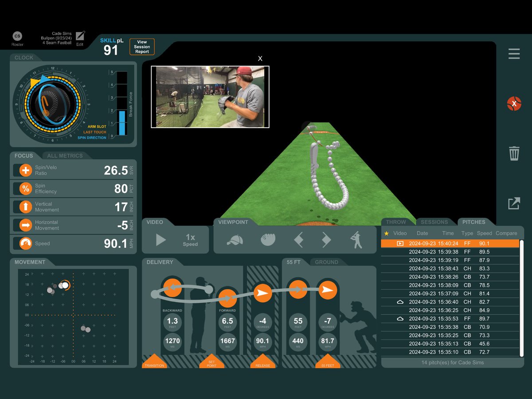532x399 pixels.
Task: Click the highlighted pitch dot in Movement plot
Action: (x=65, y=285)
